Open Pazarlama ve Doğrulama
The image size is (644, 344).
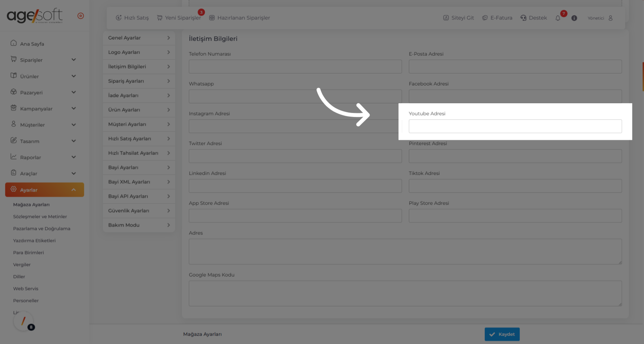point(42,229)
